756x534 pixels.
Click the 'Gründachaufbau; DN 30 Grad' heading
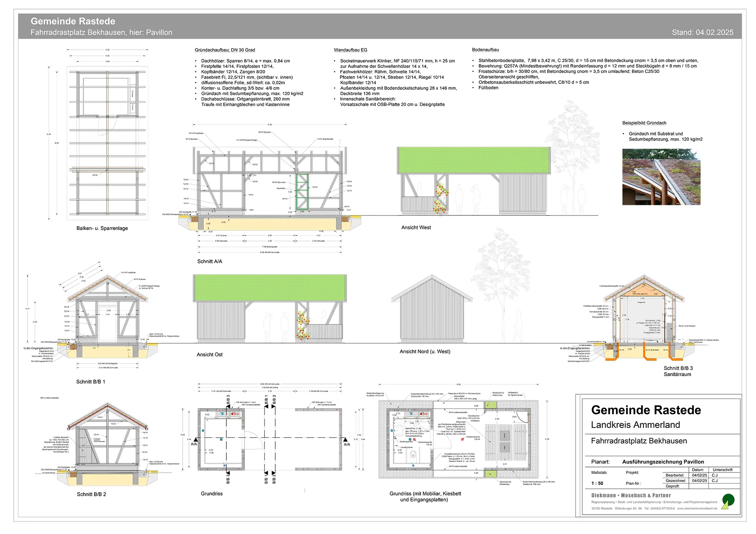225,50
